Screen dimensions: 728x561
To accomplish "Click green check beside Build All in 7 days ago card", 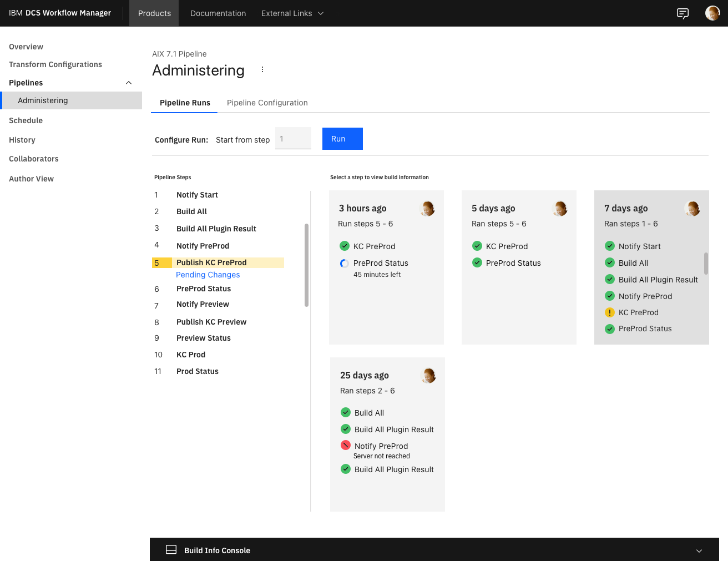I will point(610,262).
